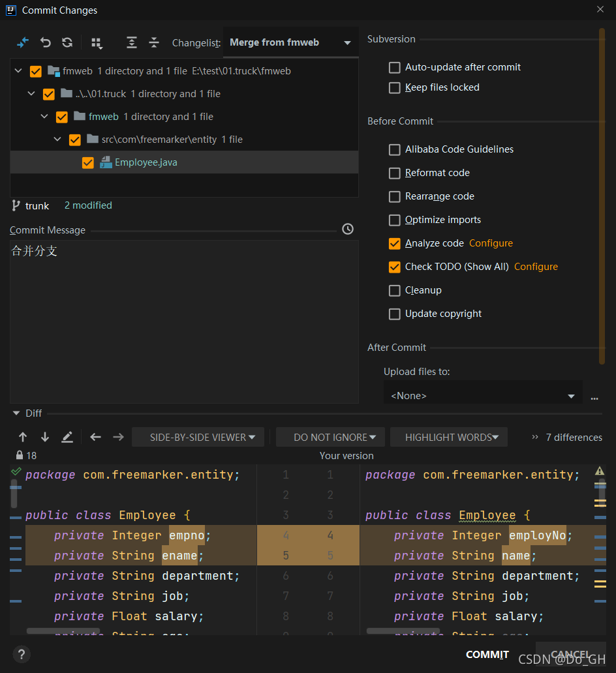Click the more toolbar chevrons icon
Viewport: 616px width, 673px height.
click(x=535, y=438)
